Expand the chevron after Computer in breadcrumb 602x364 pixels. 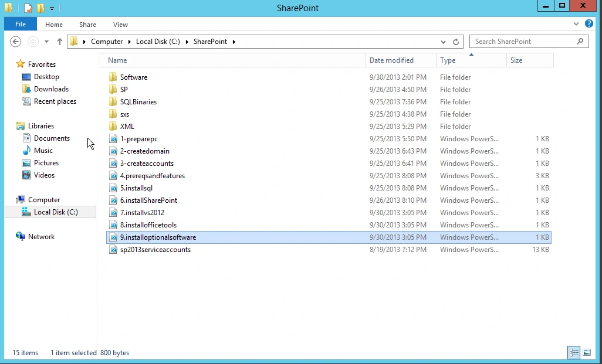click(x=130, y=42)
